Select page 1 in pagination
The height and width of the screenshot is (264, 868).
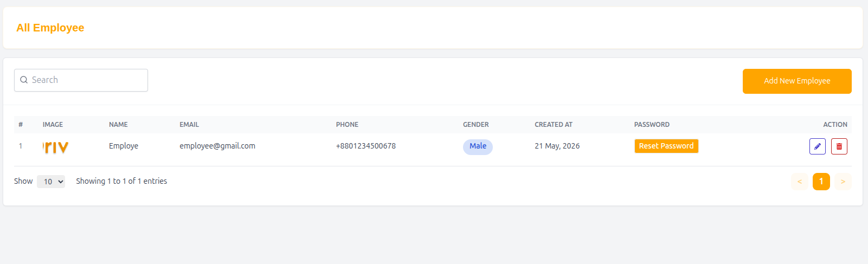821,182
